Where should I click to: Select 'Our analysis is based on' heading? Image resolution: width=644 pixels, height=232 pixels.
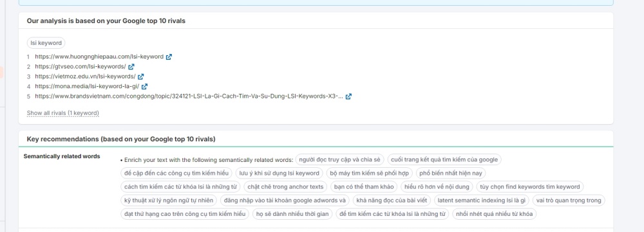pos(106,21)
